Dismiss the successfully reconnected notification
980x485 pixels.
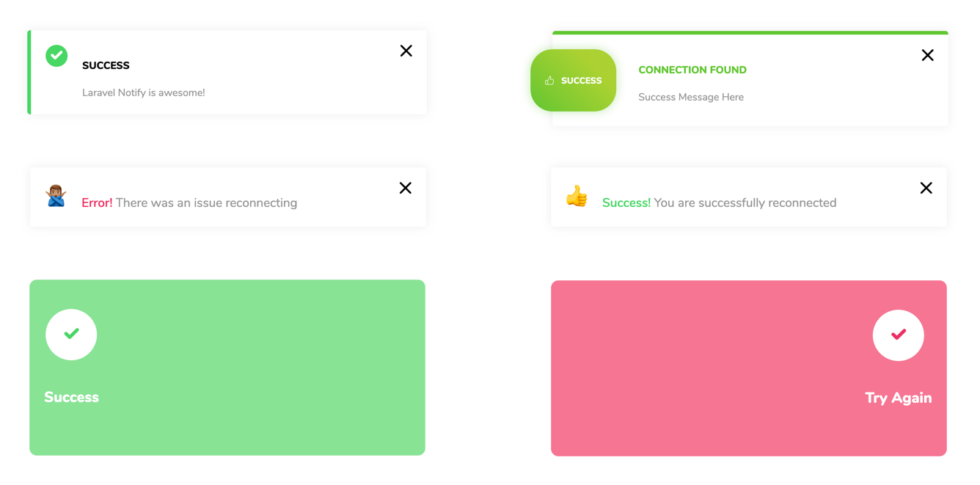point(926,188)
